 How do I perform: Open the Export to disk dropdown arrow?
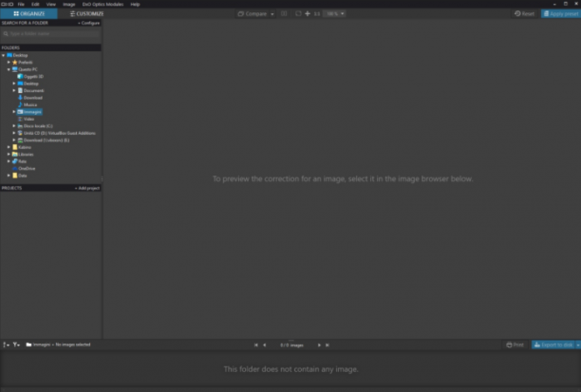coord(577,345)
